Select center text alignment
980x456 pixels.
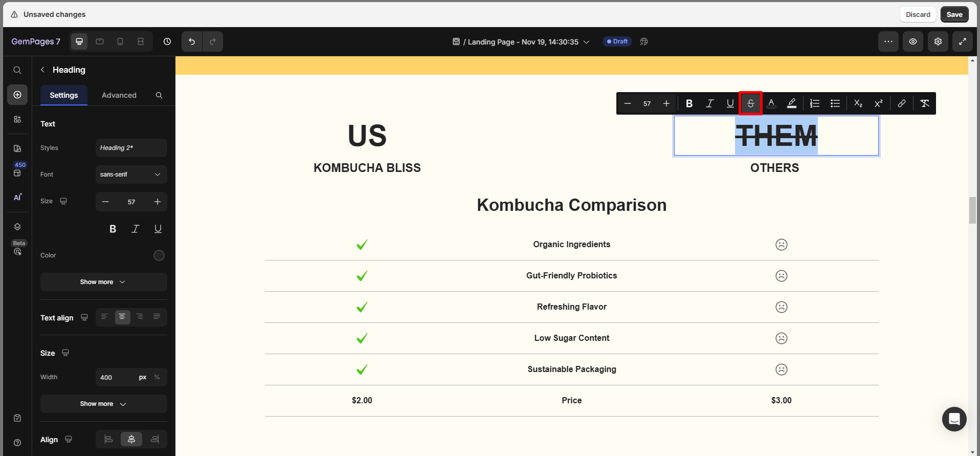[122, 317]
